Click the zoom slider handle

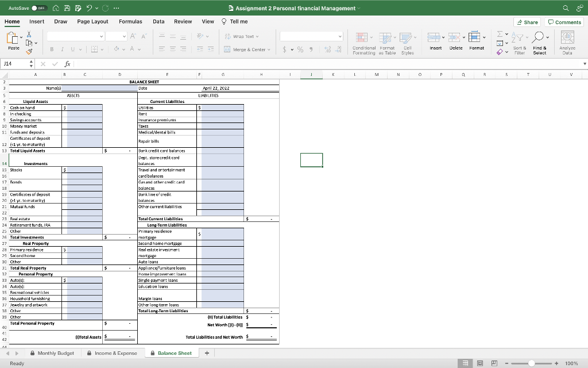click(x=531, y=363)
